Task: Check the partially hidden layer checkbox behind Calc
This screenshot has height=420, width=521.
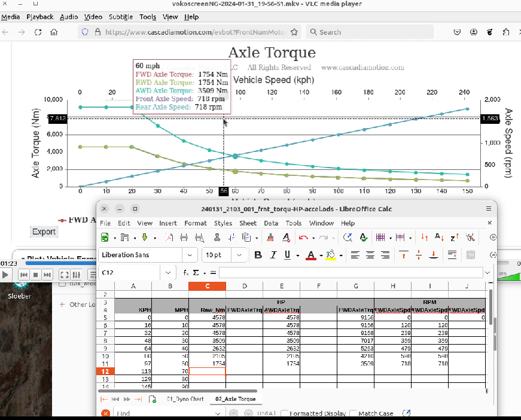Action: [62, 284]
